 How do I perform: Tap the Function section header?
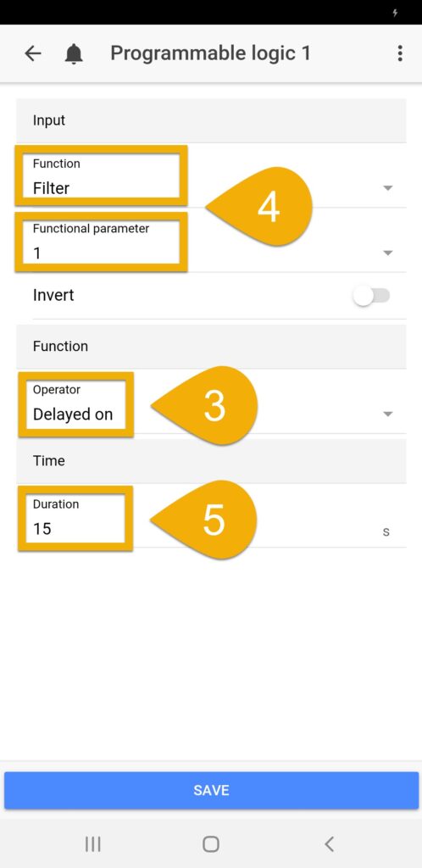pos(211,347)
